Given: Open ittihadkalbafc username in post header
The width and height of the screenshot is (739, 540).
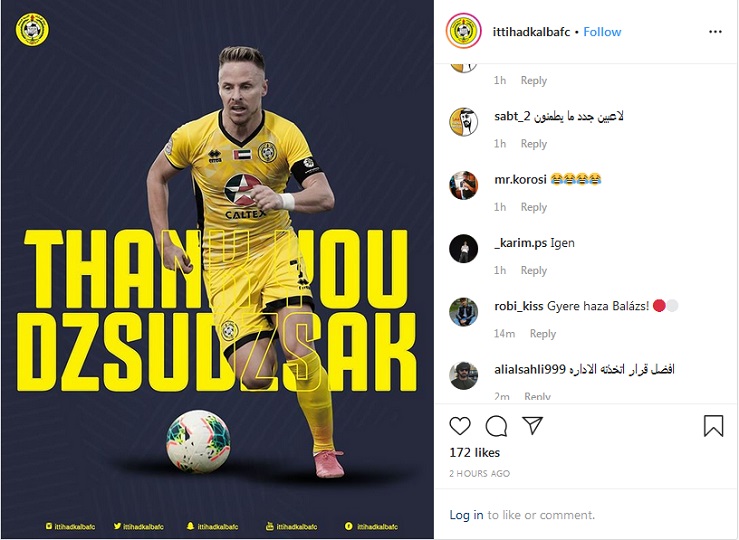Looking at the screenshot, I should pyautogui.click(x=531, y=32).
